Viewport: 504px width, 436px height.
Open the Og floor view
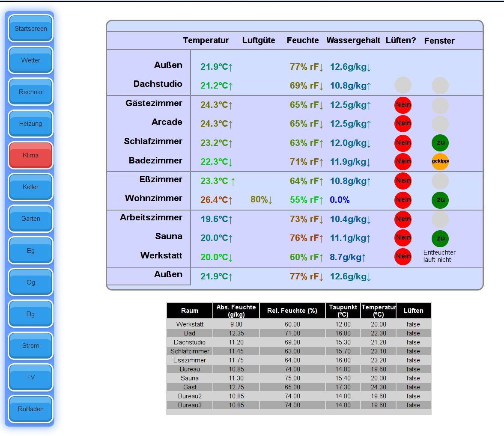coord(30,282)
